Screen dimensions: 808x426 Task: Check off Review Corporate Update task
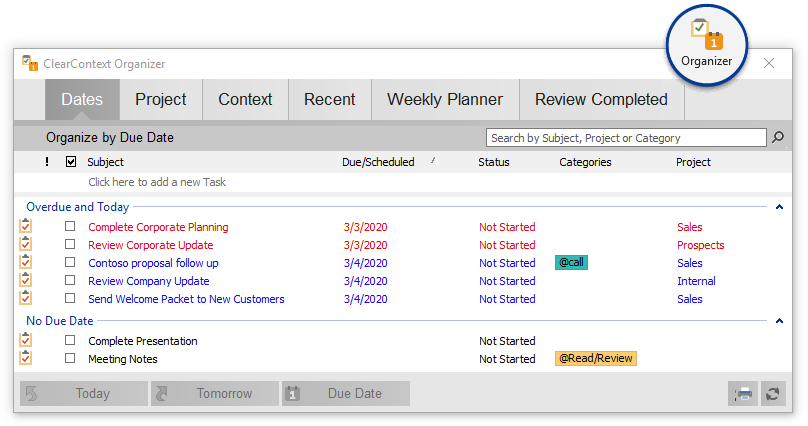[x=70, y=244]
